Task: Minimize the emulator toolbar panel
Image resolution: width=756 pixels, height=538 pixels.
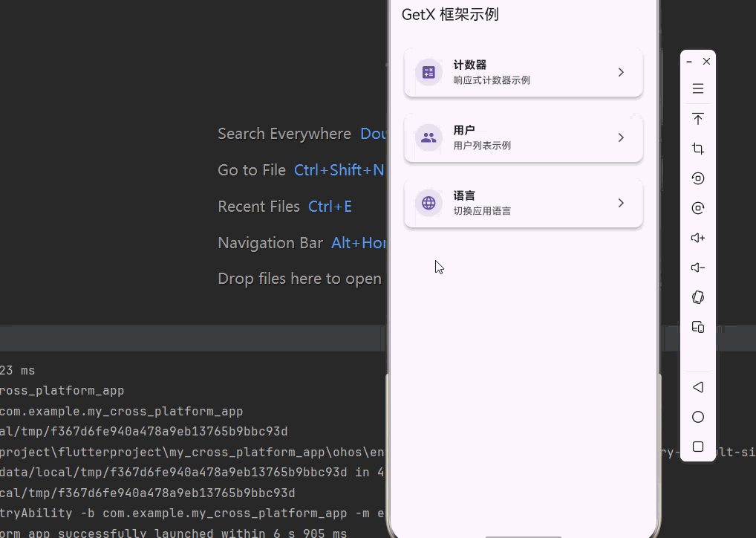Action: (x=689, y=62)
